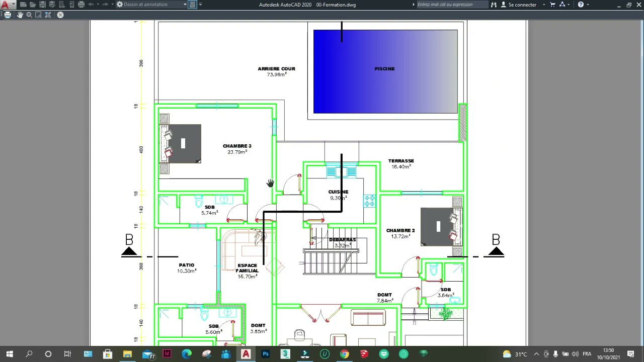Click the ARRIERE COUR label
The width and height of the screenshot is (644, 362).
276,69
